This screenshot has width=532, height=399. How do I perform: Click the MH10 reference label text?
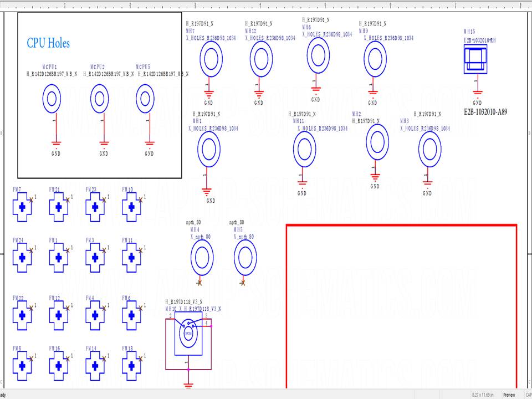[171, 309]
